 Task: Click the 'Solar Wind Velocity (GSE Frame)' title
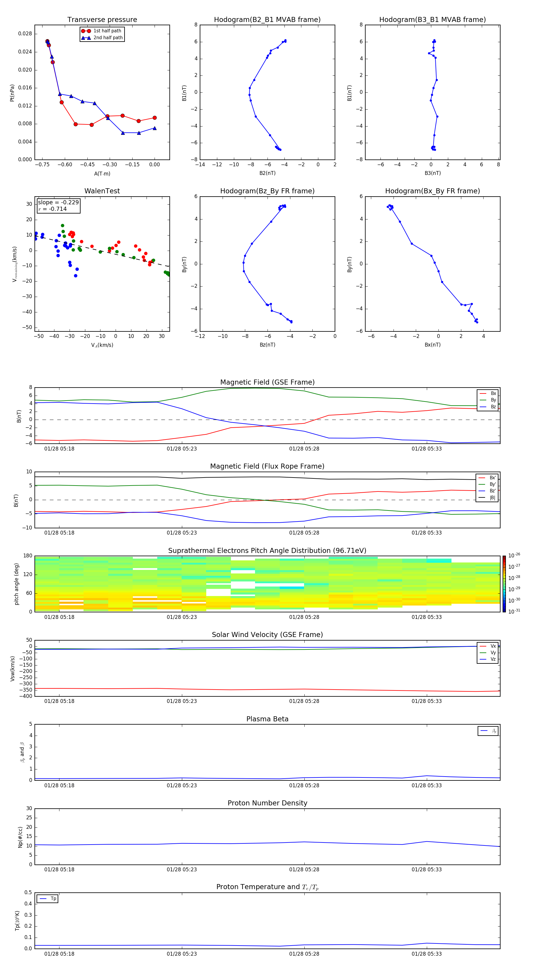pos(267,635)
